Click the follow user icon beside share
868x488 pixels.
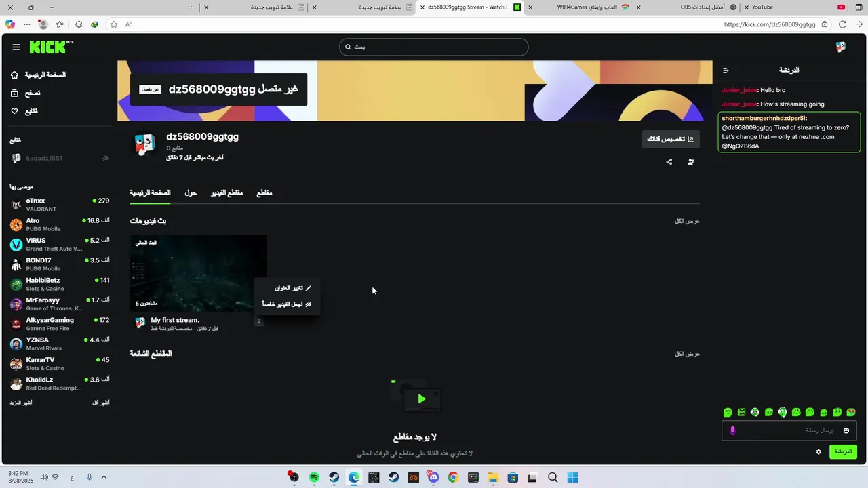[690, 162]
